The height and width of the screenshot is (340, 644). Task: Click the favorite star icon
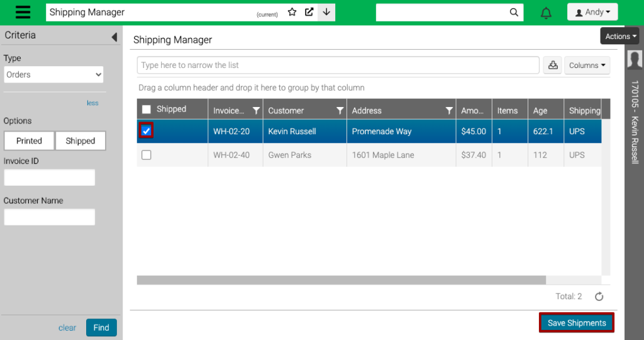(x=292, y=12)
